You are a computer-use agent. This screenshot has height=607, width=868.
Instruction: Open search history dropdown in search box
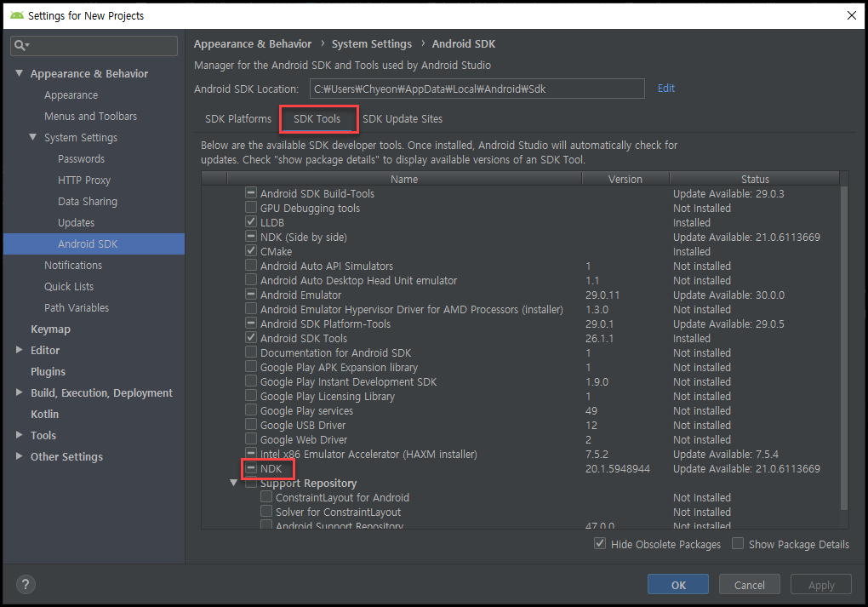[28, 45]
